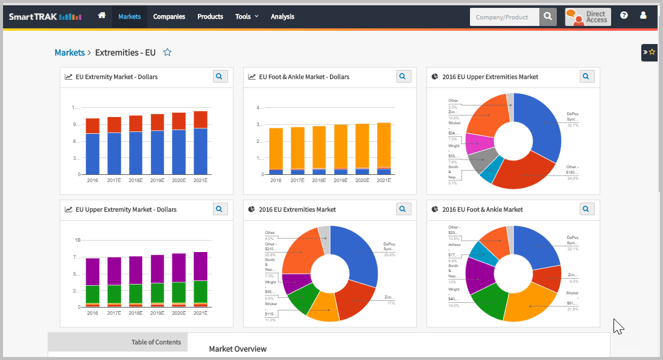Image resolution: width=663 pixels, height=360 pixels.
Task: Click 2021E bar in EU Foot & Ankle chart
Action: tap(384, 148)
